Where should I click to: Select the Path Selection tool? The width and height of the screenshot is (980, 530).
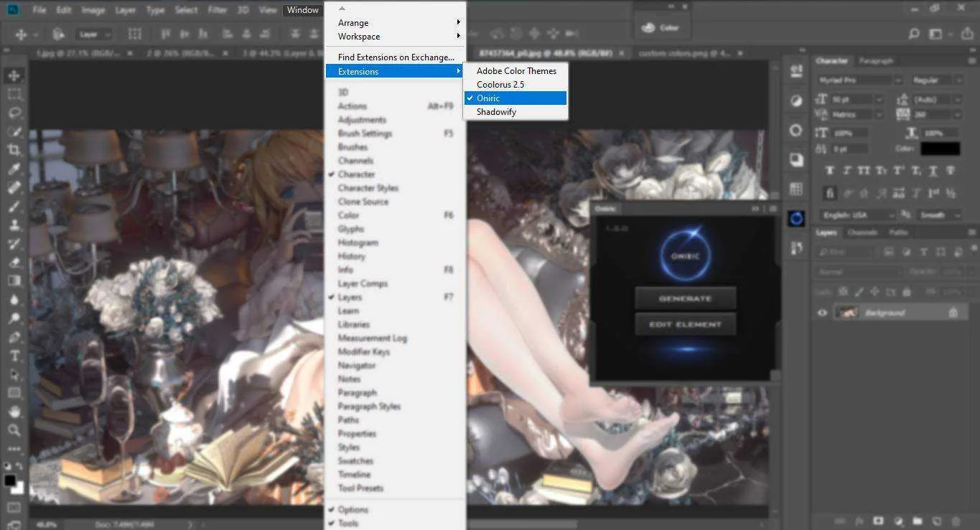(x=14, y=374)
